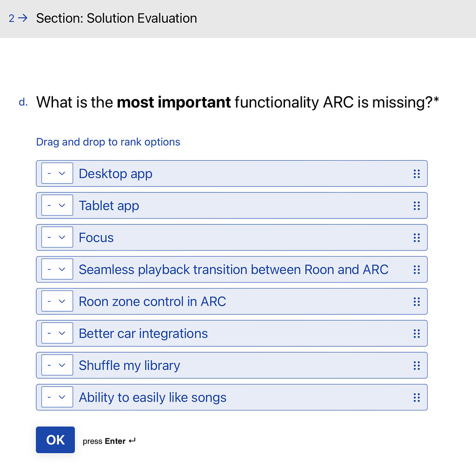Click the drag handle for Shuffle my library
This screenshot has width=476, height=475.
tap(416, 365)
